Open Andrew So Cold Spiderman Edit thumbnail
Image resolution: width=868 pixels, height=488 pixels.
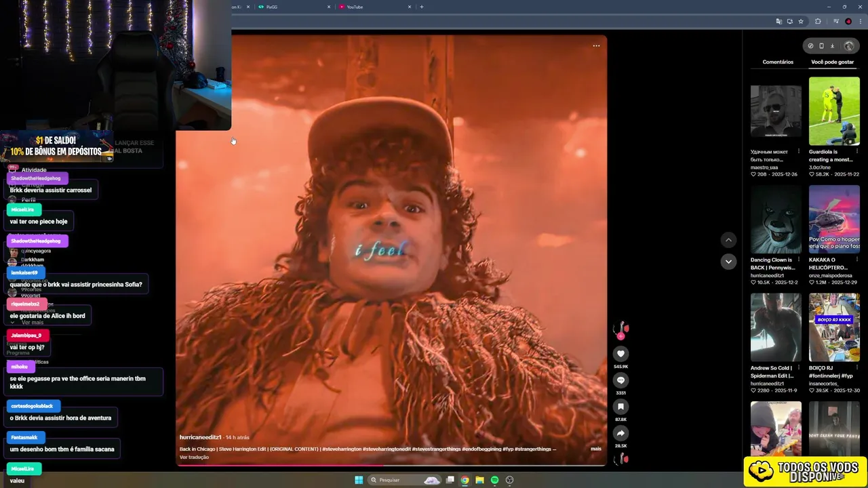[776, 327]
